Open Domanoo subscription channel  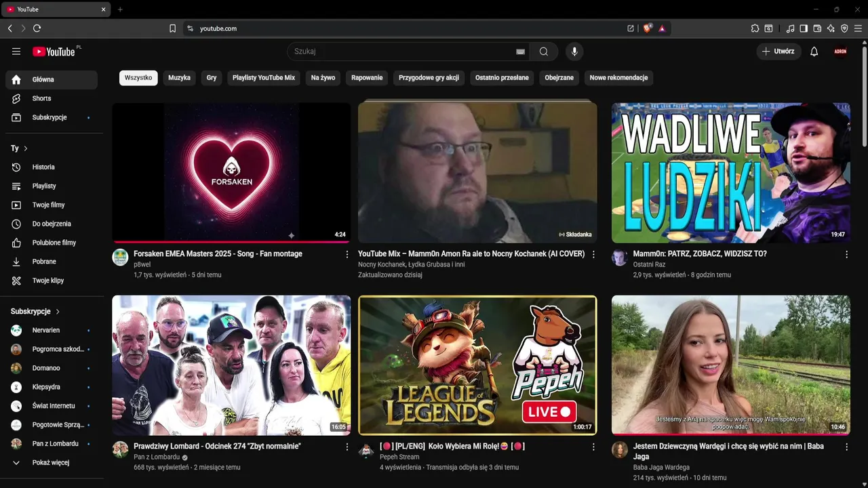tap(52, 368)
